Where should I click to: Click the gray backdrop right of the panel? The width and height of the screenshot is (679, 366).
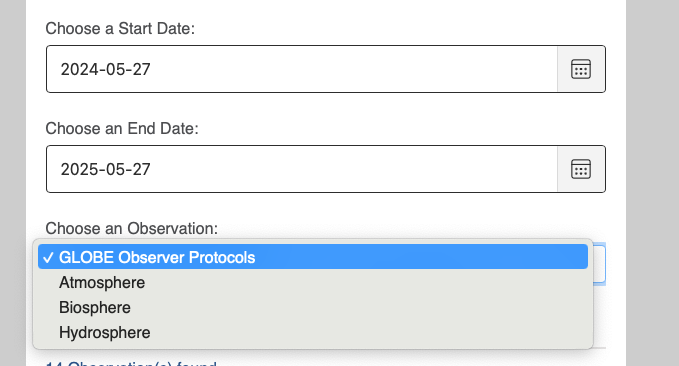coord(652,183)
